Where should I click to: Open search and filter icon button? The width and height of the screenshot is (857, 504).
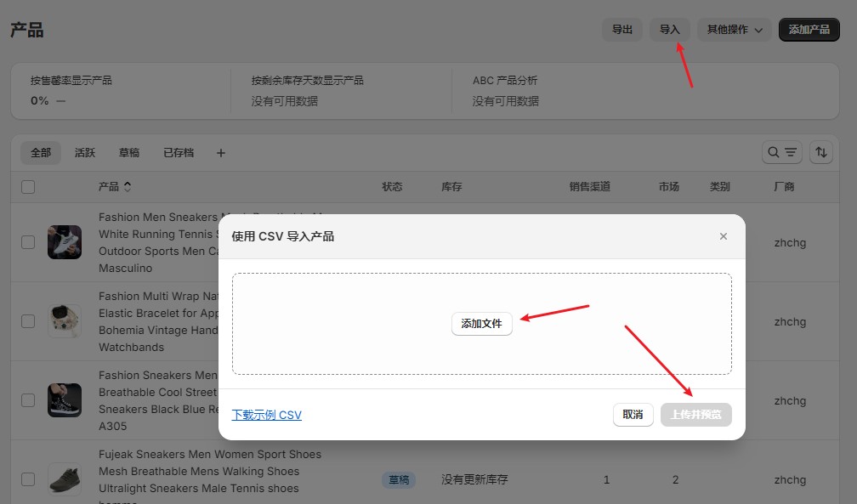tap(781, 152)
